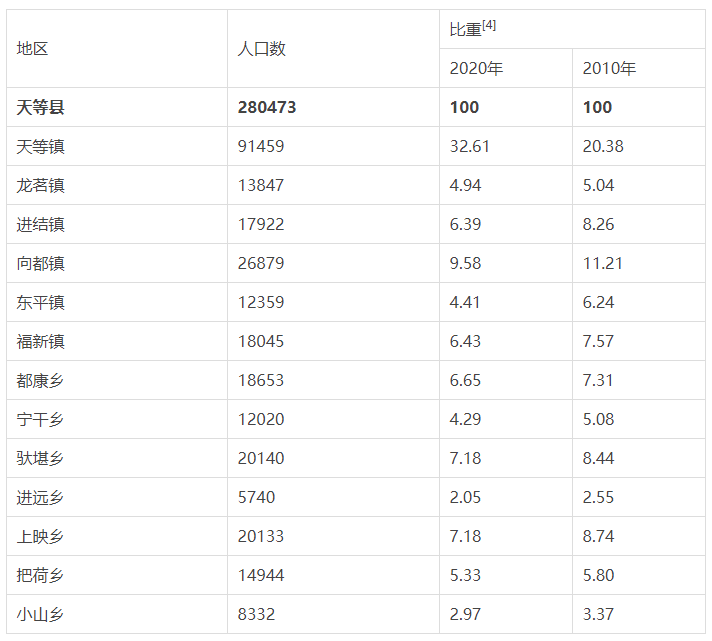The width and height of the screenshot is (712, 641).
Task: Select population value 5740
Action: point(256,498)
